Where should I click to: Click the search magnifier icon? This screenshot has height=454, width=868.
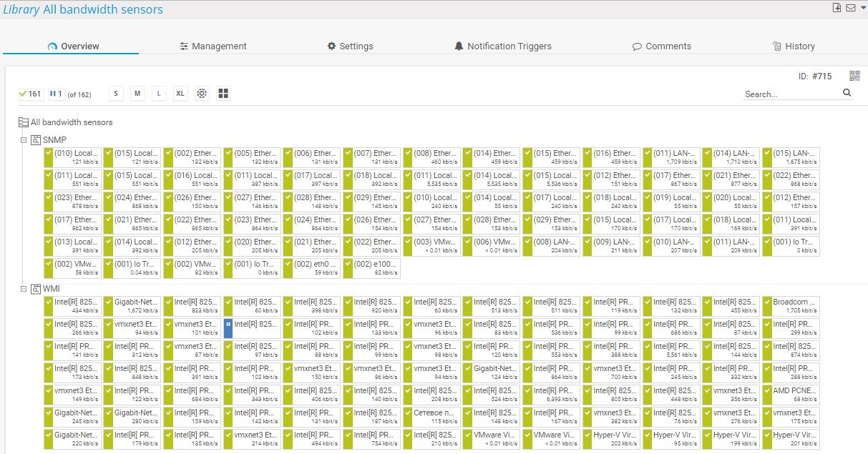[847, 92]
